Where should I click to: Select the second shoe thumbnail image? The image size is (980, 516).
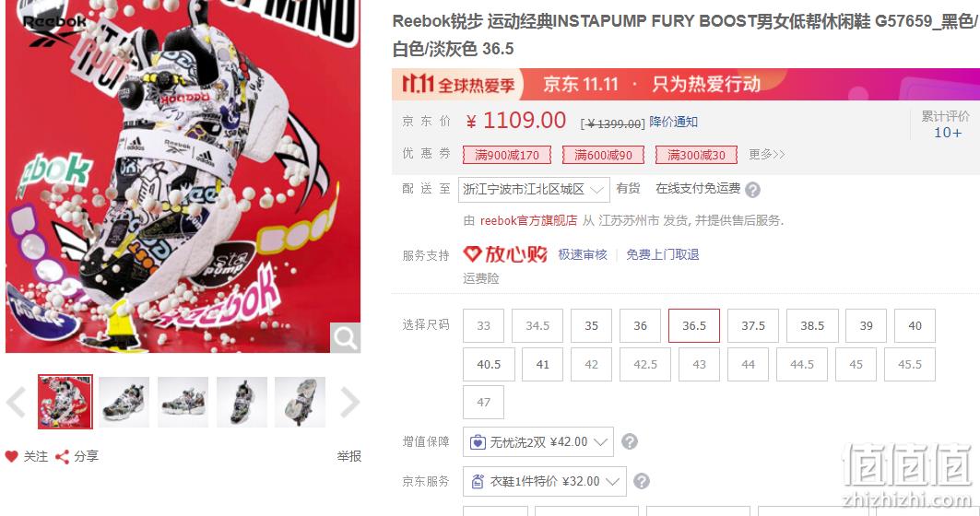coord(124,403)
